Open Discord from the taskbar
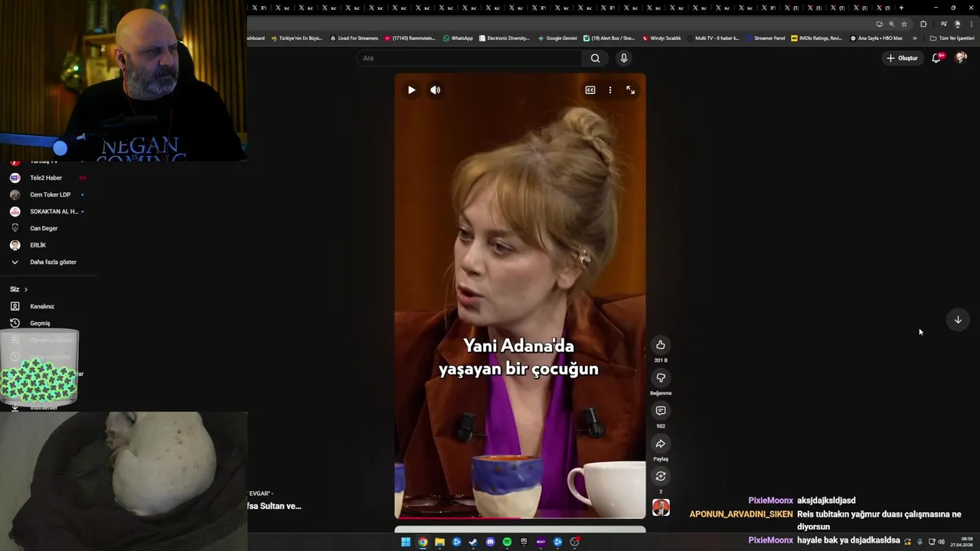 [x=490, y=542]
